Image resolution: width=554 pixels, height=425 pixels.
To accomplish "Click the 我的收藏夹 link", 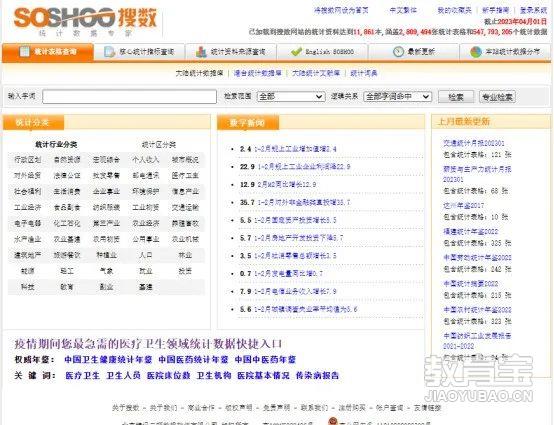I will pyautogui.click(x=455, y=10).
